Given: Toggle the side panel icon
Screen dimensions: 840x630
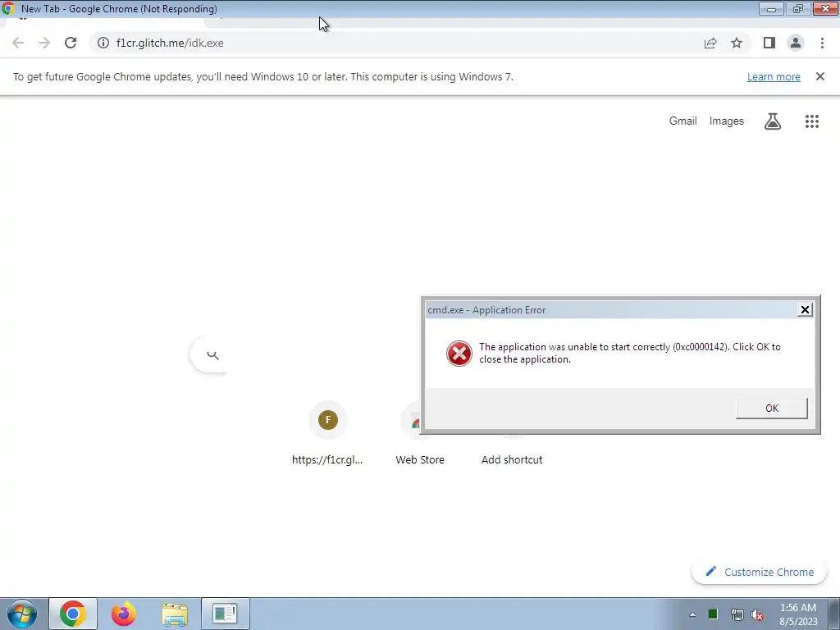Looking at the screenshot, I should coord(769,43).
